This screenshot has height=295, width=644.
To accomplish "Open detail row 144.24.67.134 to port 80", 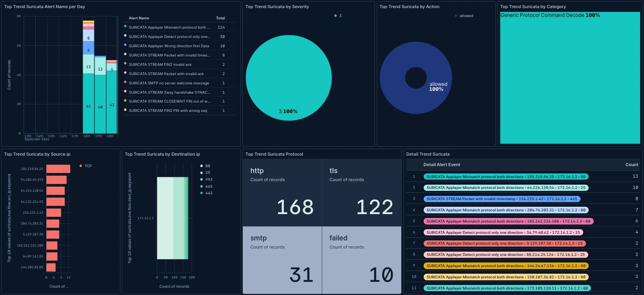I will tap(506, 266).
